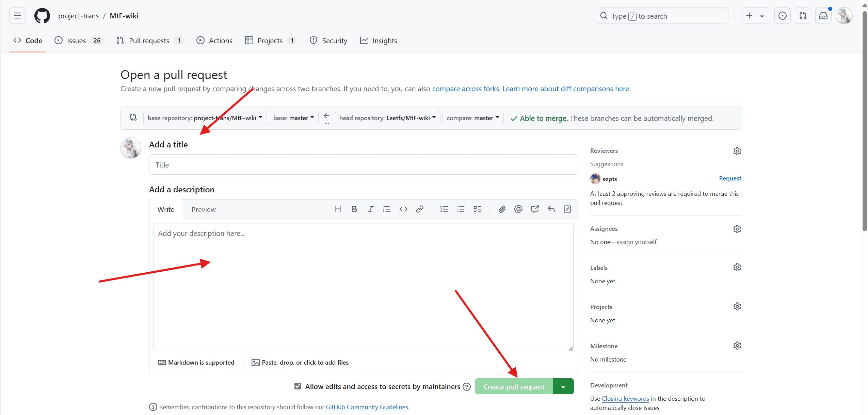Toggle Allow edits by maintainers checkbox
Viewport: 868px width, 415px height.
point(298,386)
